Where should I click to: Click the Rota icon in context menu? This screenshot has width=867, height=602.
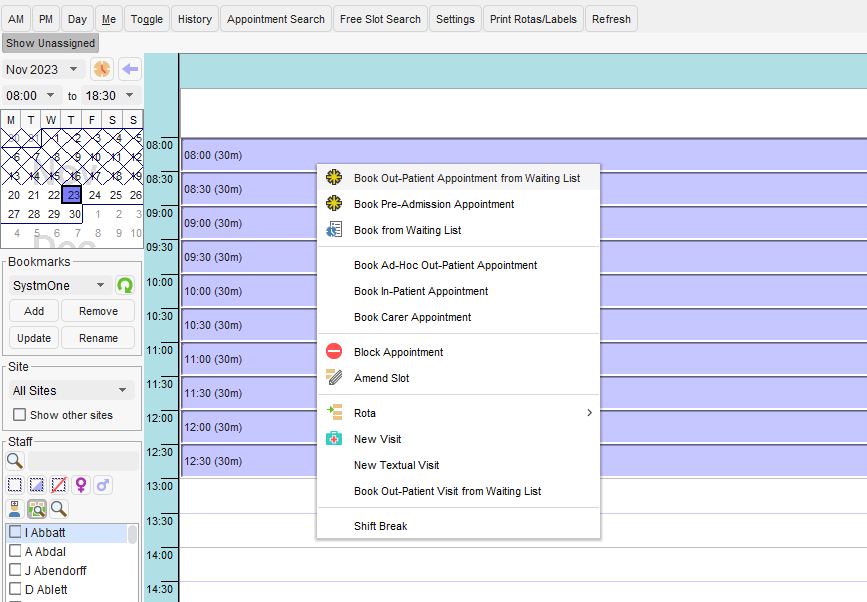334,412
